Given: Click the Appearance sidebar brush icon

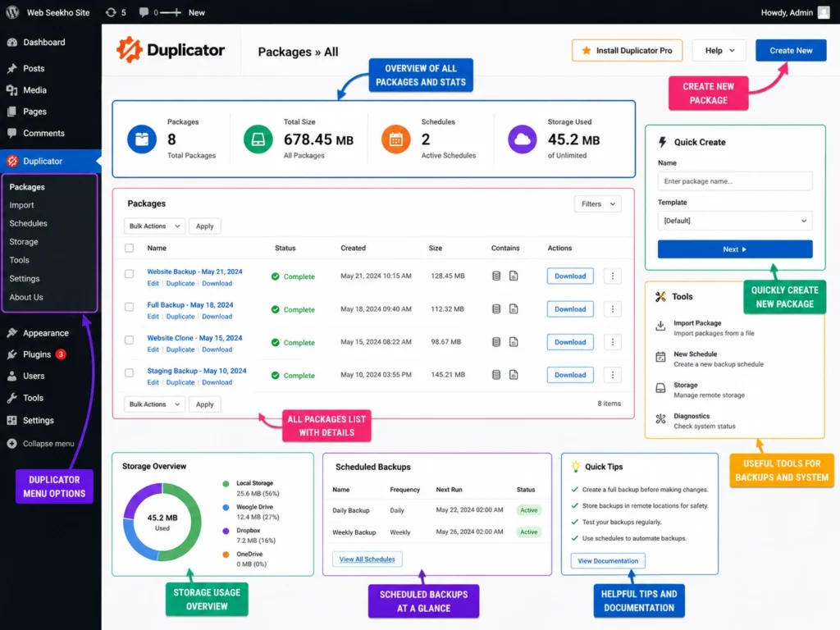Looking at the screenshot, I should 11,333.
